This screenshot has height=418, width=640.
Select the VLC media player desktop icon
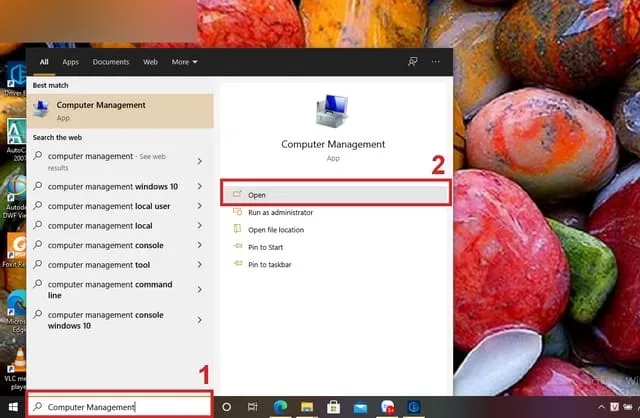pyautogui.click(x=16, y=369)
